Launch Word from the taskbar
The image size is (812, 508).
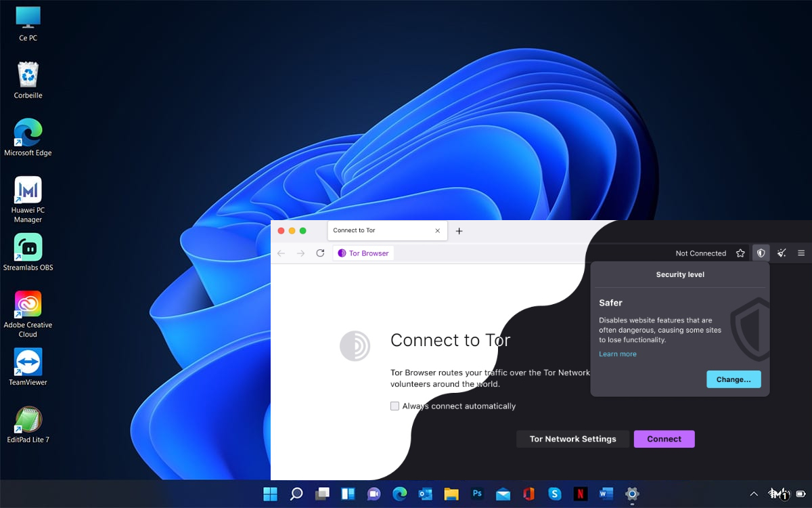(x=606, y=494)
